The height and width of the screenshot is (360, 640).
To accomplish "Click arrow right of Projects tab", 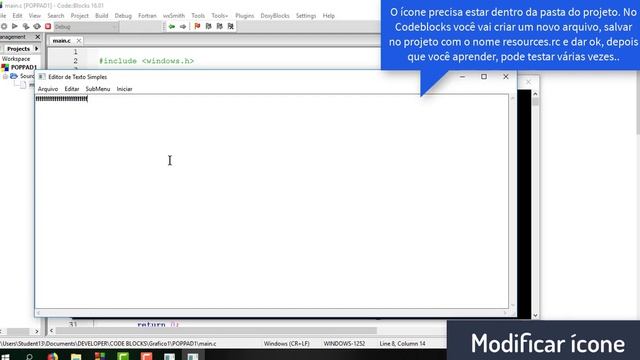I will [x=37, y=49].
